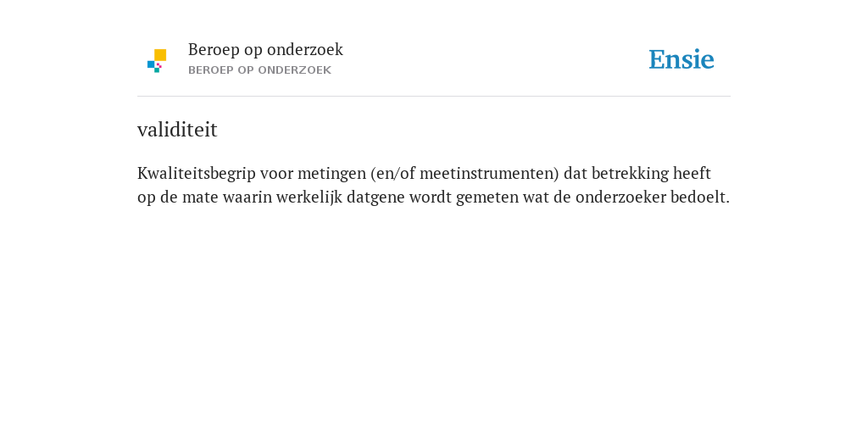Image resolution: width=868 pixels, height=434 pixels.
Task: Click the blue square in the logo
Action: tap(151, 64)
